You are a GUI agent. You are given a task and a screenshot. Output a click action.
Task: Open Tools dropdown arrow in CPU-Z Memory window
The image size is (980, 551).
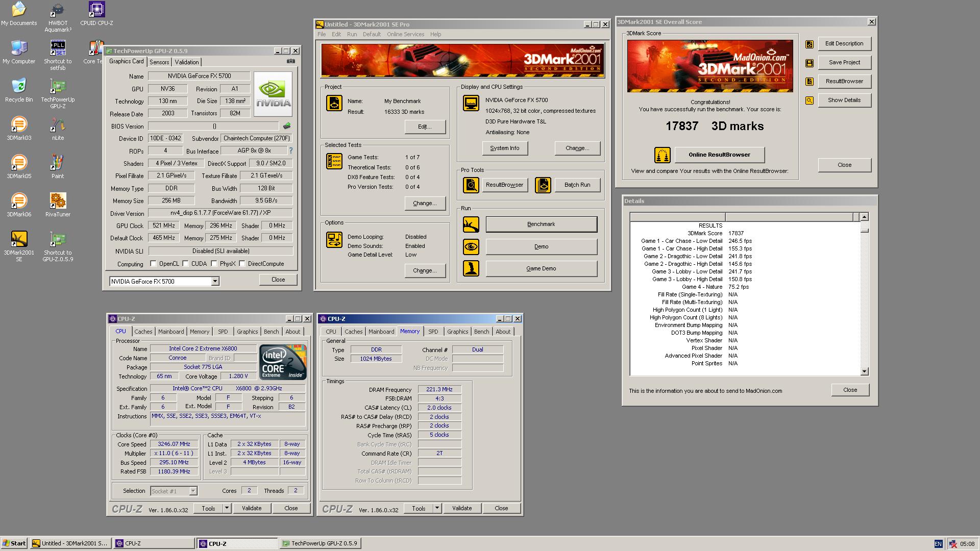pyautogui.click(x=437, y=508)
